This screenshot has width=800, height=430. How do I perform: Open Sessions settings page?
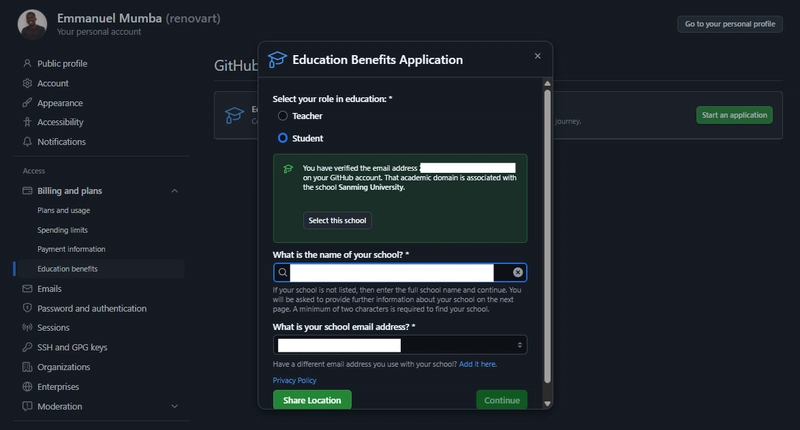[53, 327]
